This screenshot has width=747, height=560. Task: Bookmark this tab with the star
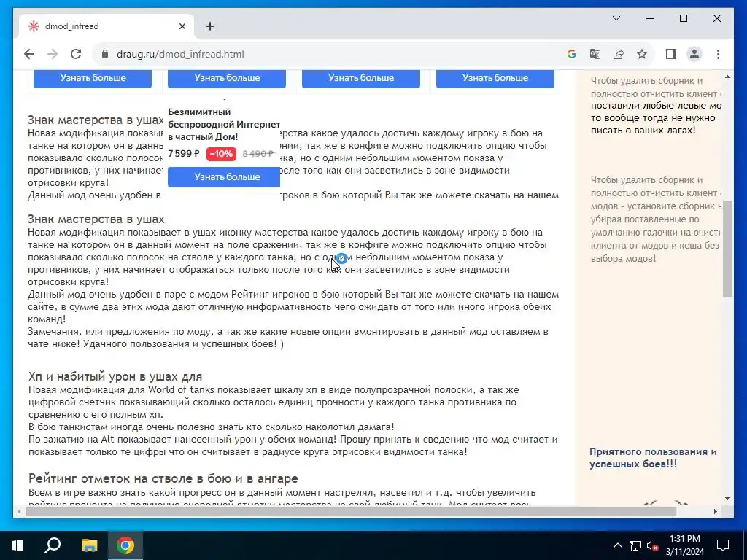pyautogui.click(x=642, y=54)
